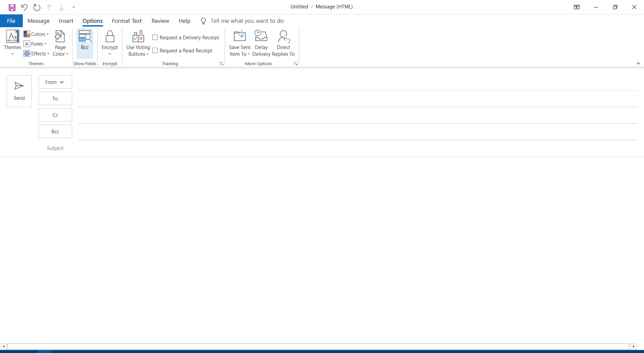This screenshot has width=644, height=353.
Task: Open Tracking dialog launcher
Action: [x=221, y=64]
